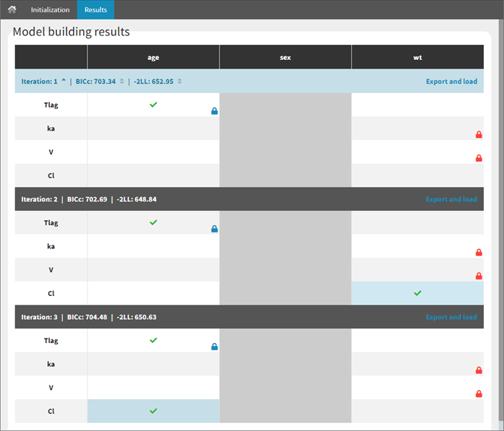Sort by Iteration using its arrow
Viewport: 504px width, 431px height.
click(64, 81)
